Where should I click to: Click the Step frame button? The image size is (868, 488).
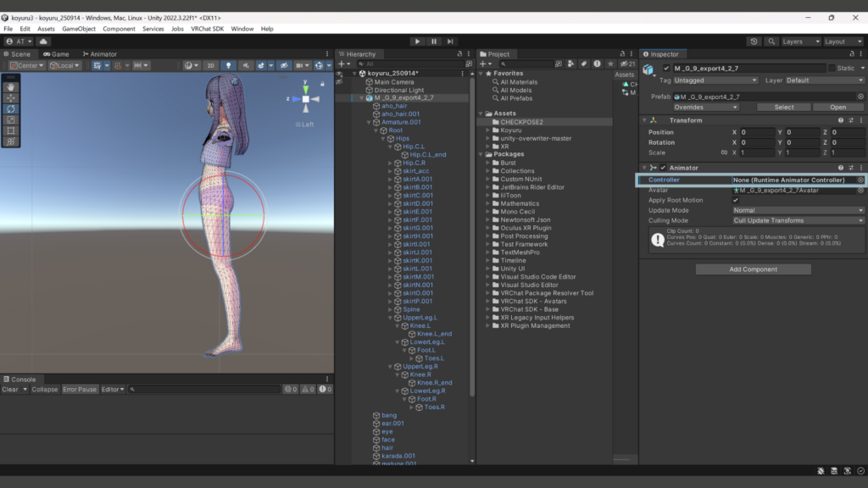tap(451, 41)
